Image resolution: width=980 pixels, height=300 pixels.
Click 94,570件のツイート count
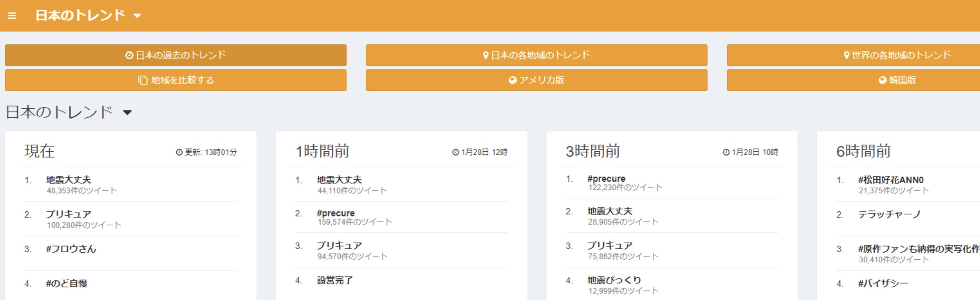(353, 256)
